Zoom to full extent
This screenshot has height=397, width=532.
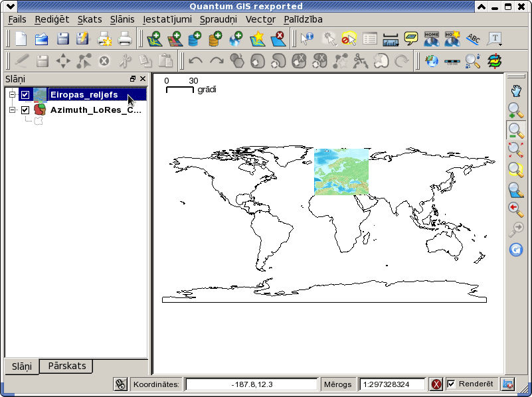pyautogui.click(x=515, y=150)
